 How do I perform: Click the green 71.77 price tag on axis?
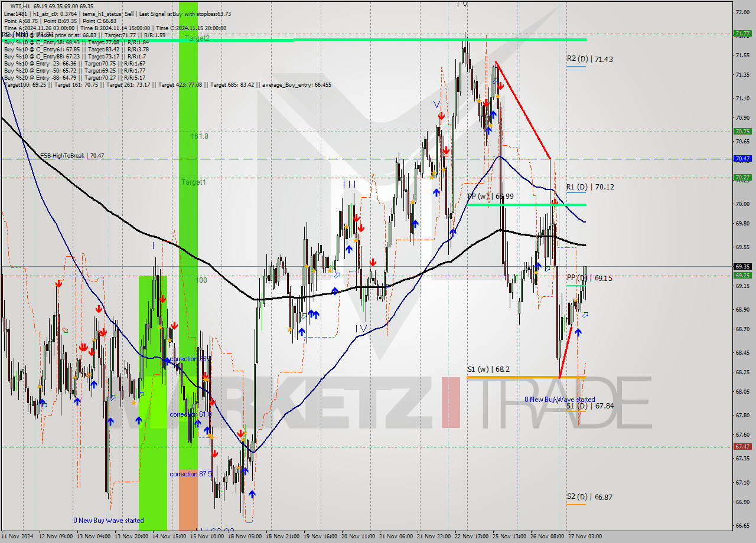742,34
